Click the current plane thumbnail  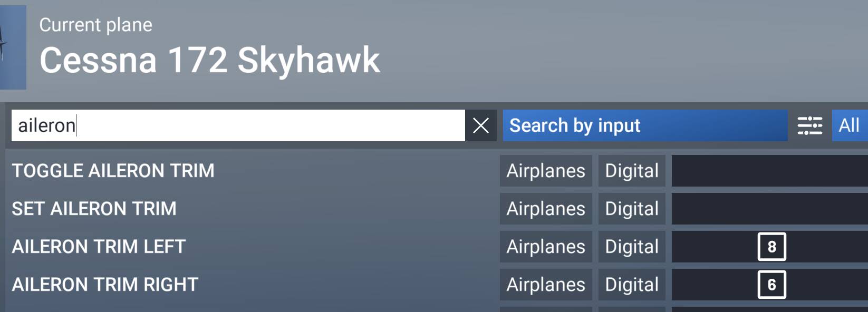click(13, 47)
